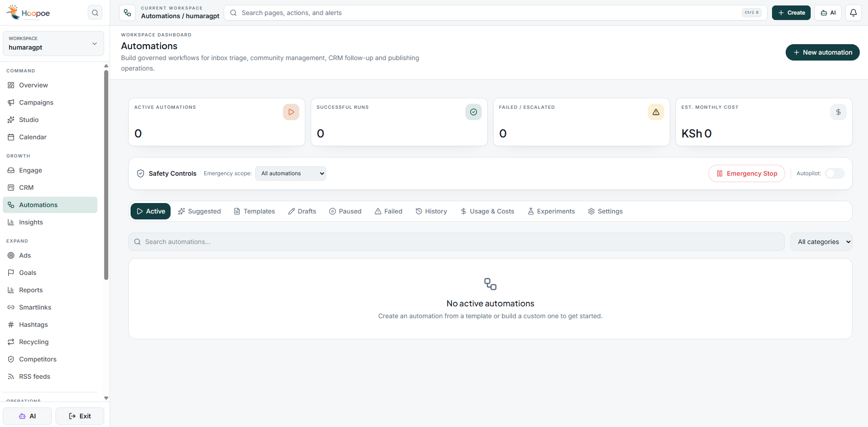Click sidebar scrollbar down arrow
The image size is (868, 427).
pyautogui.click(x=106, y=398)
